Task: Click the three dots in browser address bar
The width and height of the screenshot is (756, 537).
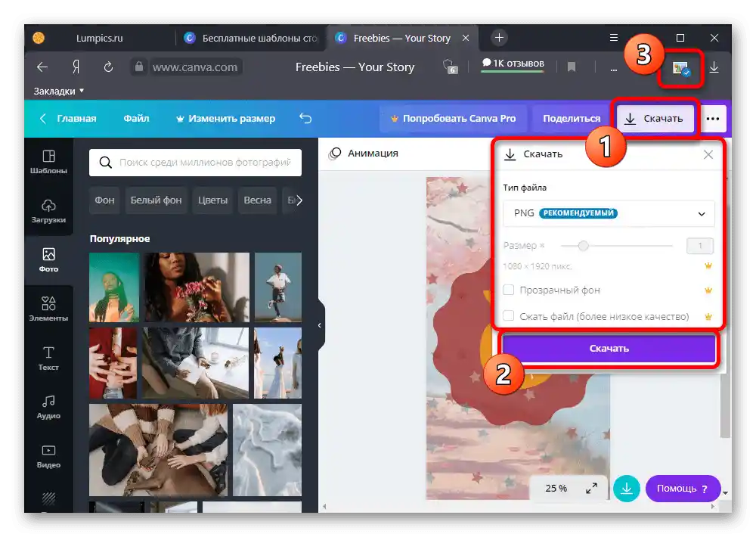Action: click(x=613, y=69)
